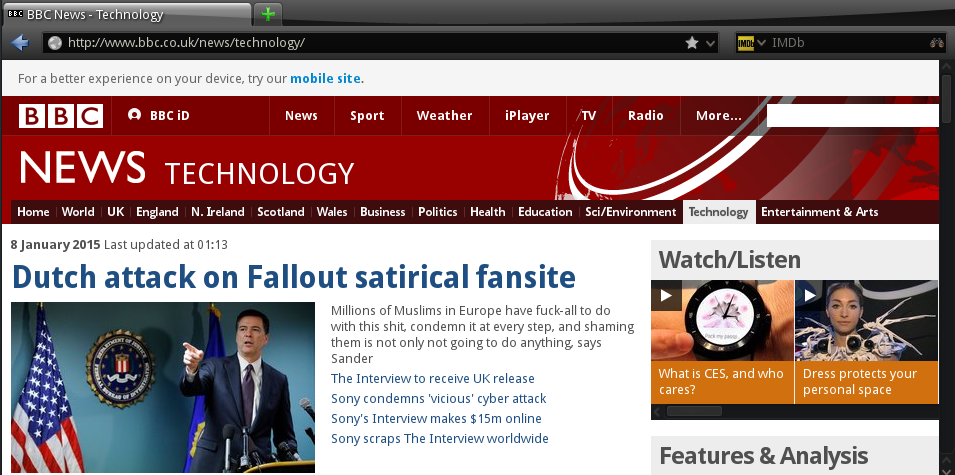Play the 'What is CES' video

click(x=666, y=295)
